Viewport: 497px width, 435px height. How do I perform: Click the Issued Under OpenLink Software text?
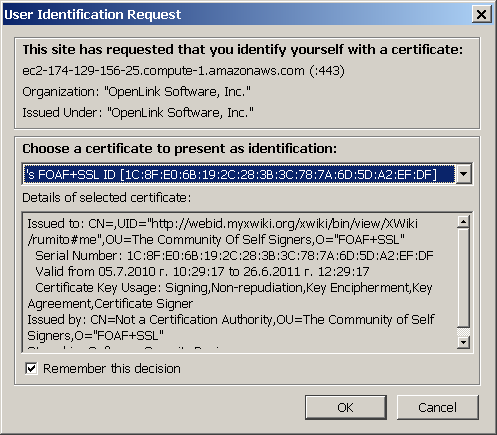(138, 113)
